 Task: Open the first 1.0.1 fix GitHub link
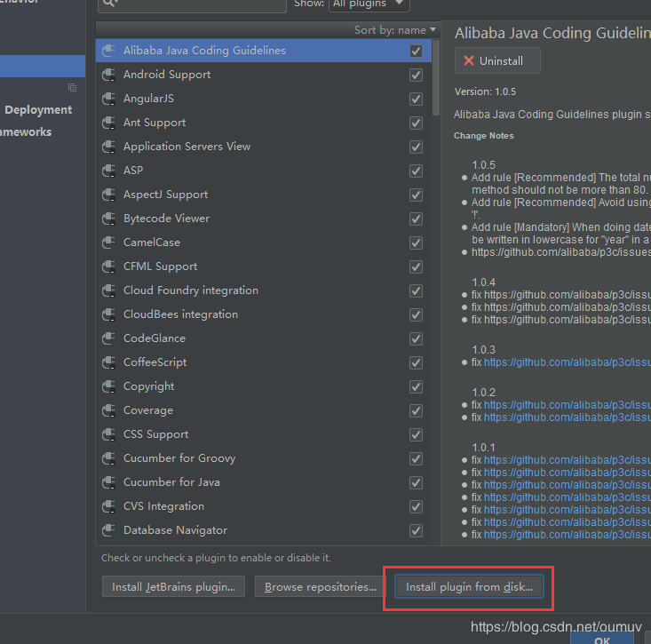pos(568,460)
